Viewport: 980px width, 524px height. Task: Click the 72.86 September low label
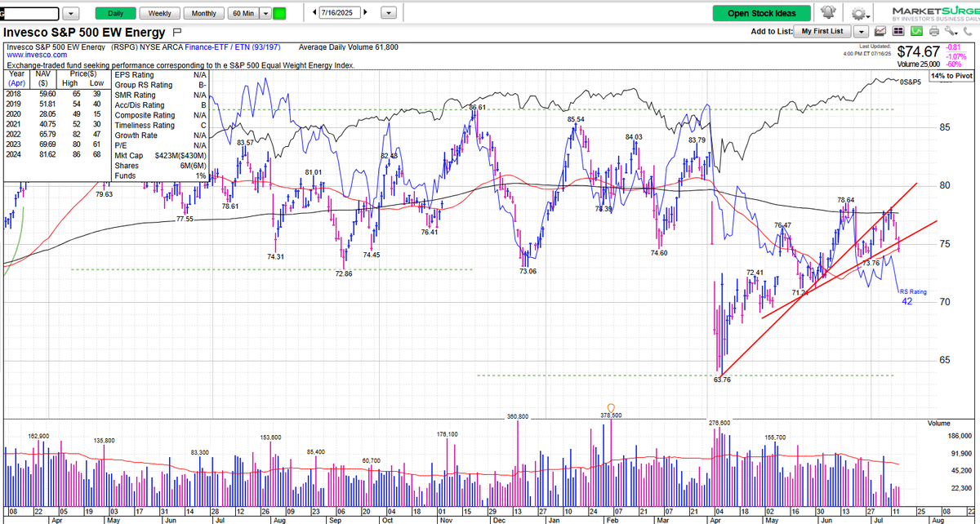344,274
